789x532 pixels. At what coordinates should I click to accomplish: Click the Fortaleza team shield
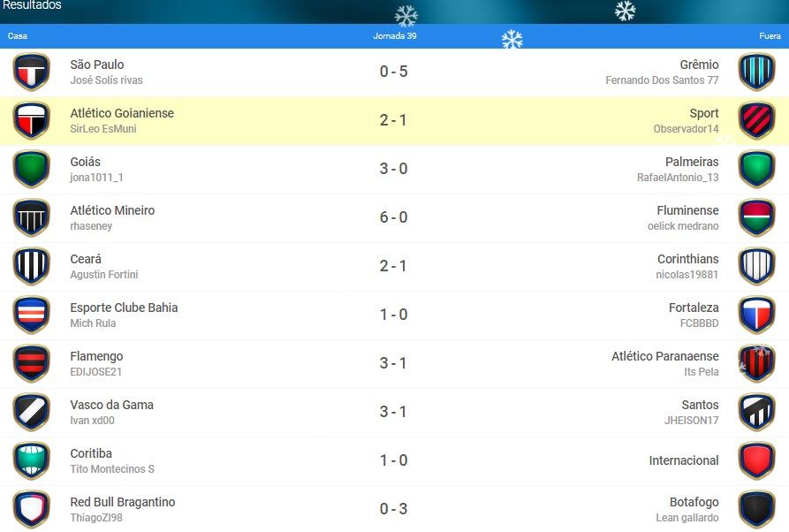click(757, 315)
